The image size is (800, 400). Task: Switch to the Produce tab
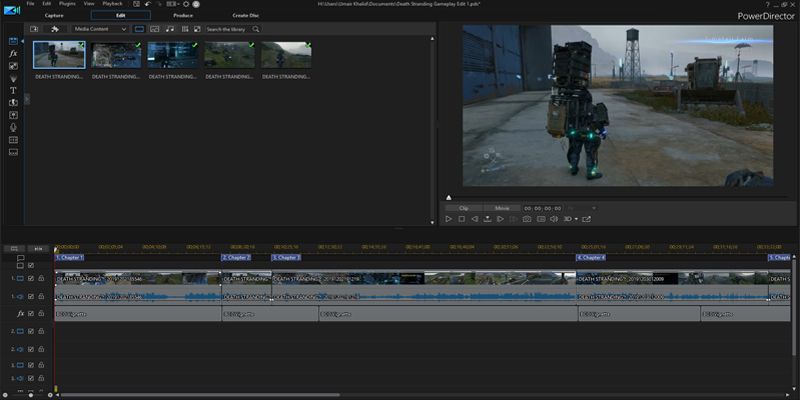point(183,16)
